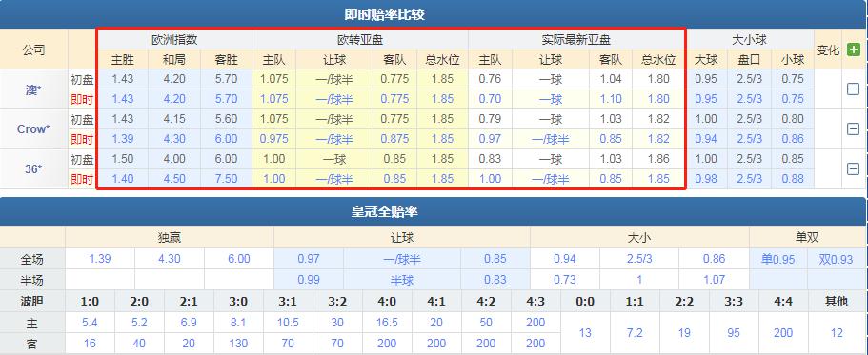868x355 pixels.
Task: Click the 公司 column header
Action: coord(33,49)
